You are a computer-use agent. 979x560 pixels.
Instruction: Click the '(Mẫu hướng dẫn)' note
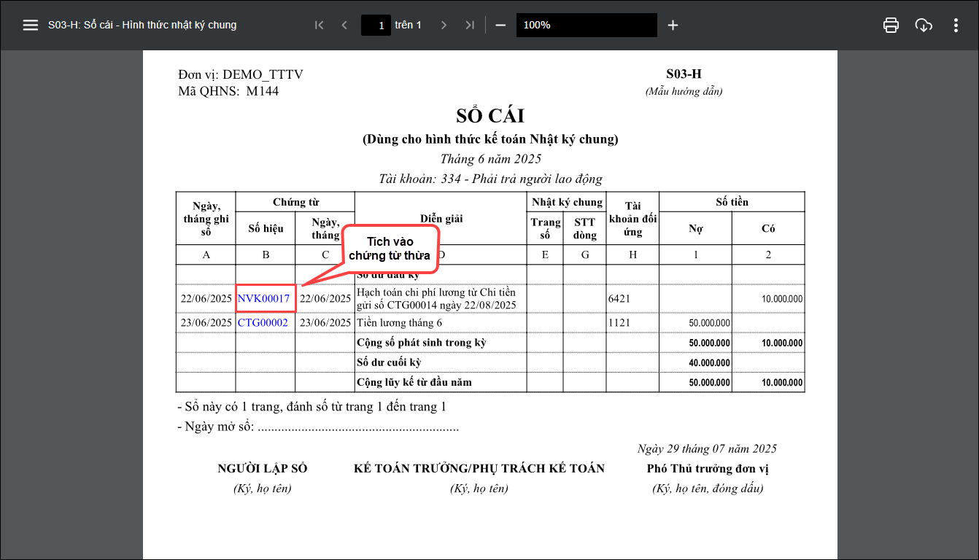[684, 91]
